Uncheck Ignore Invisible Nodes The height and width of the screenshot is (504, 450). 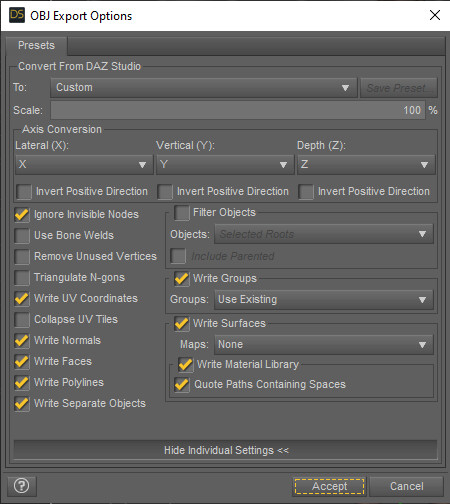(x=22, y=214)
